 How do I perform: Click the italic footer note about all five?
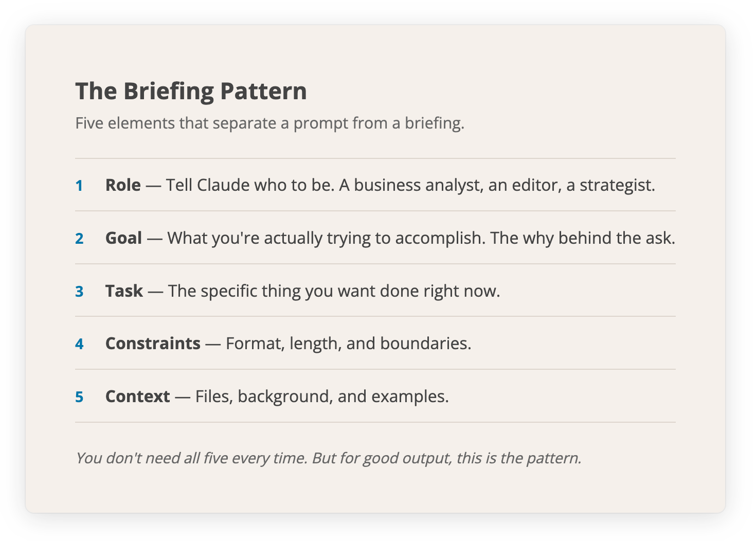pos(329,458)
